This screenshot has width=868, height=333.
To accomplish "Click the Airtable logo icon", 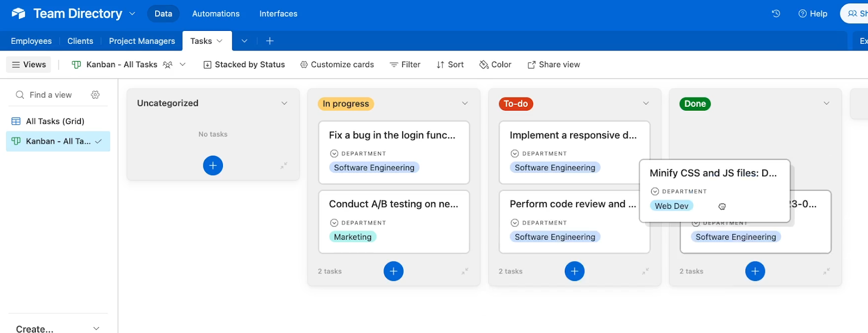I will point(18,14).
